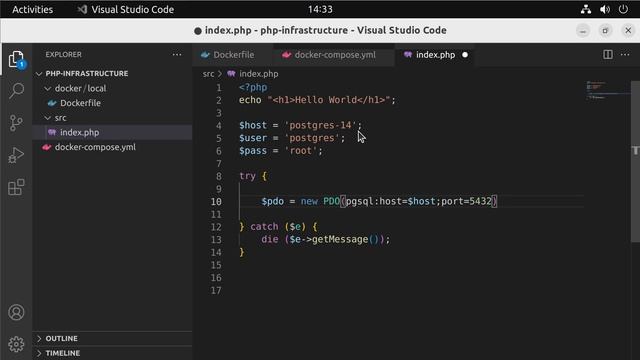Click the try keyword on line 8

pos(247,176)
